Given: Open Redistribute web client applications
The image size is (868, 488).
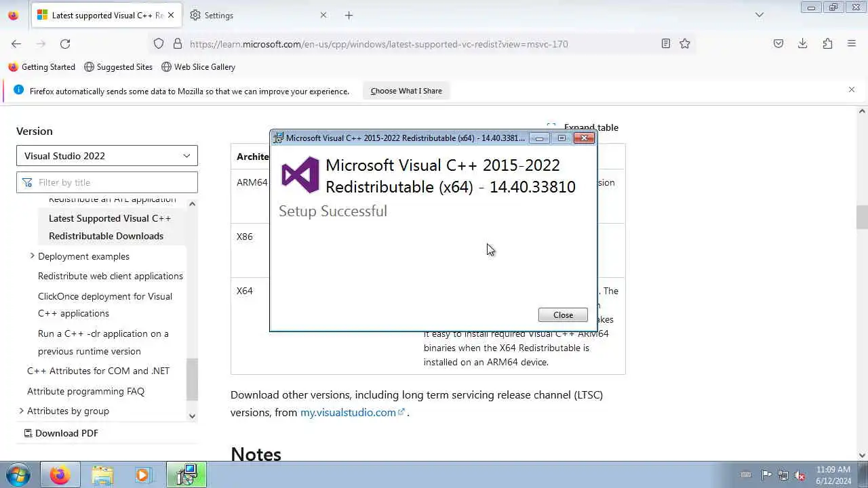Looking at the screenshot, I should [x=111, y=276].
